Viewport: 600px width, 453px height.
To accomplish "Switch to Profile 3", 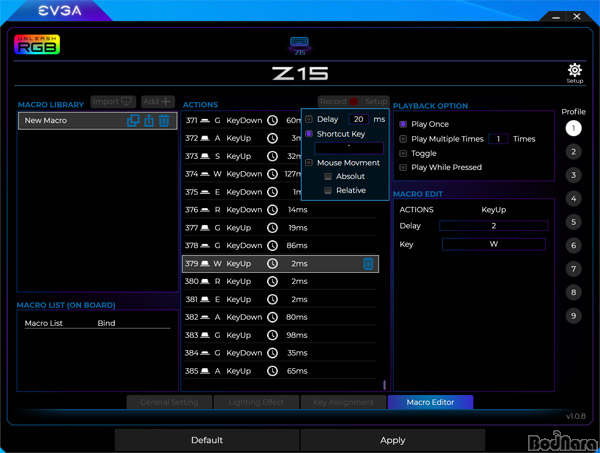I will (x=573, y=175).
